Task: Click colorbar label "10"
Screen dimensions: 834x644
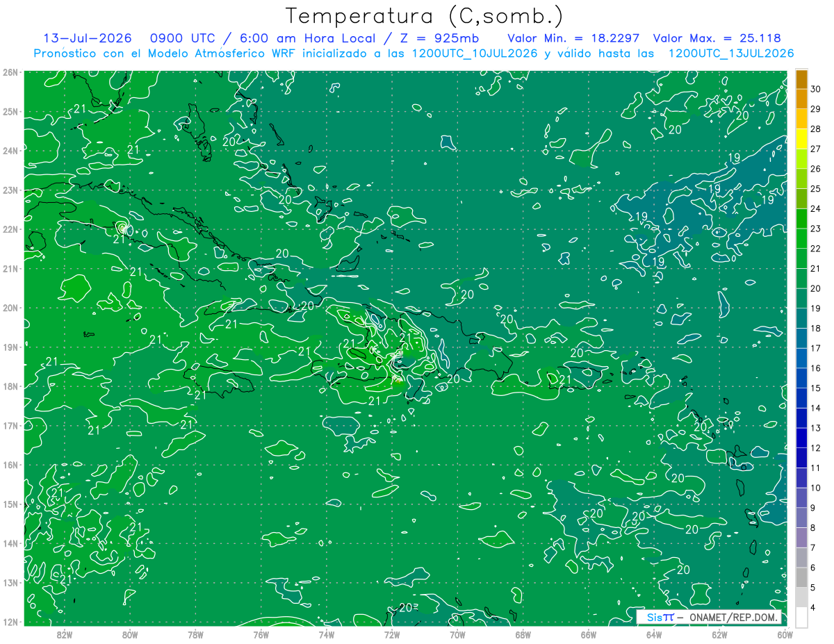Action: [x=816, y=488]
